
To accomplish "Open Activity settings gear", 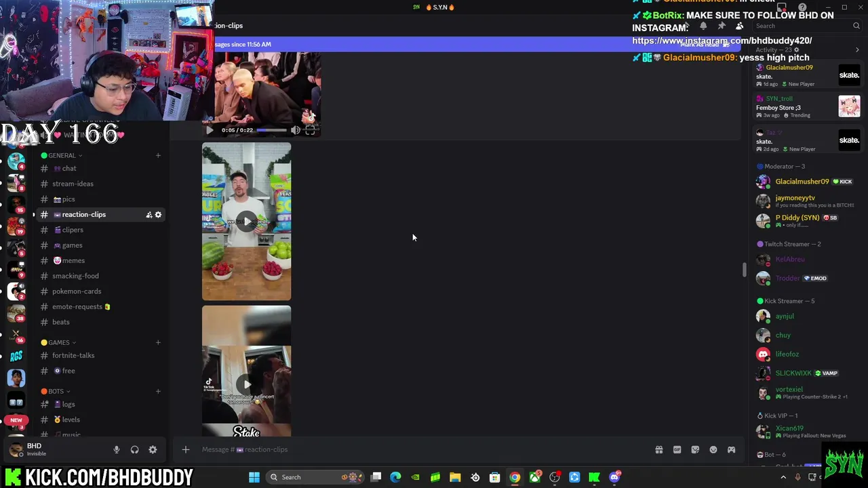I will [796, 49].
